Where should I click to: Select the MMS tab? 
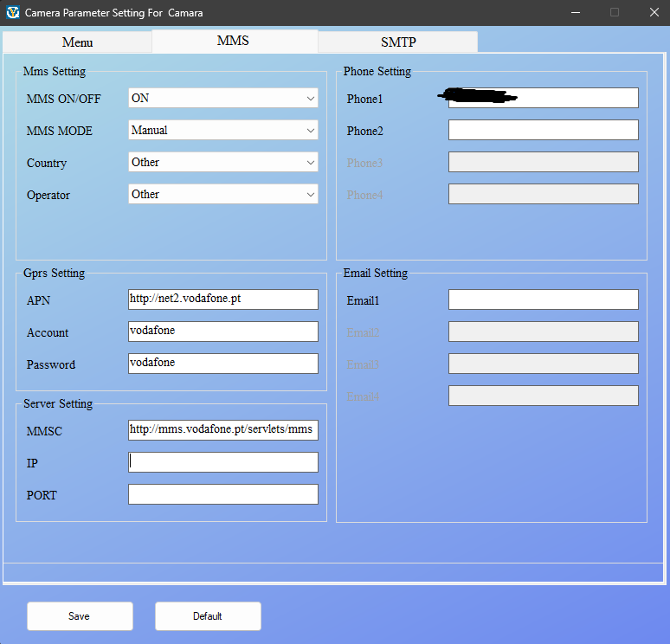(x=232, y=41)
